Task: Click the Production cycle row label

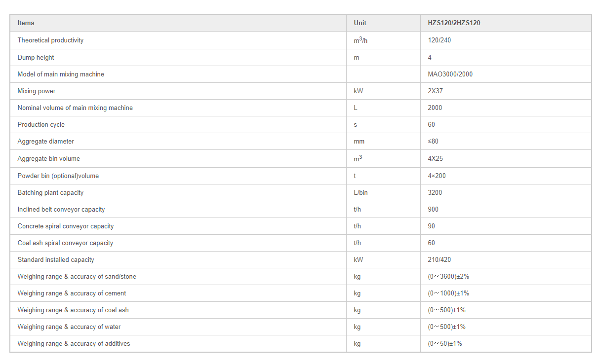Action: click(41, 125)
